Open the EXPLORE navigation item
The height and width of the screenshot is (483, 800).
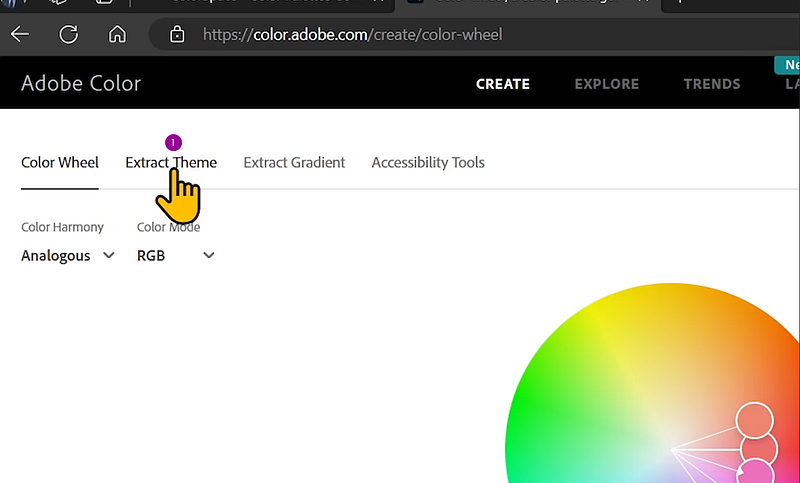[x=607, y=84]
